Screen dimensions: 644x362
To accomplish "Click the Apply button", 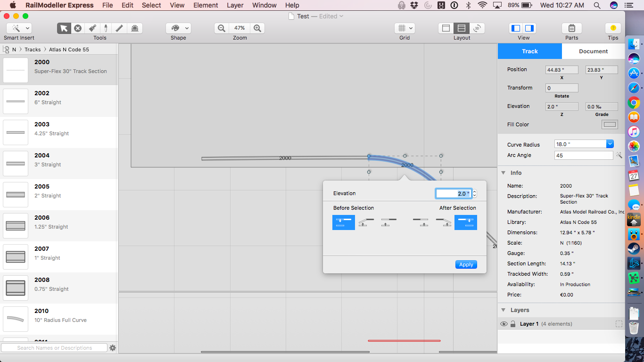I will coord(466,264).
